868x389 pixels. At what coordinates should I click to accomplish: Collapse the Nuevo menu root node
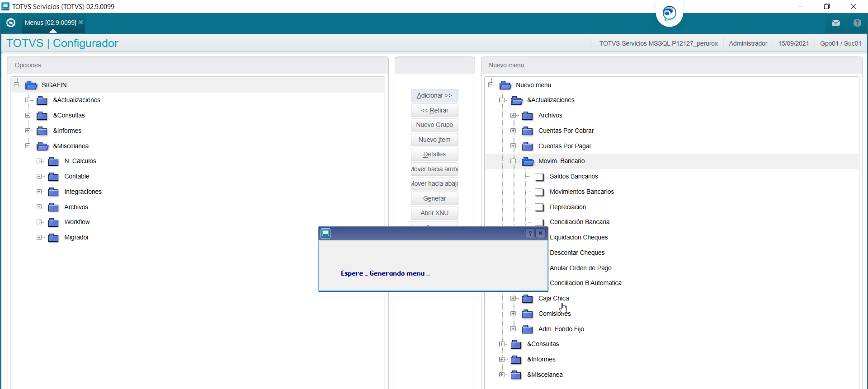pos(491,84)
